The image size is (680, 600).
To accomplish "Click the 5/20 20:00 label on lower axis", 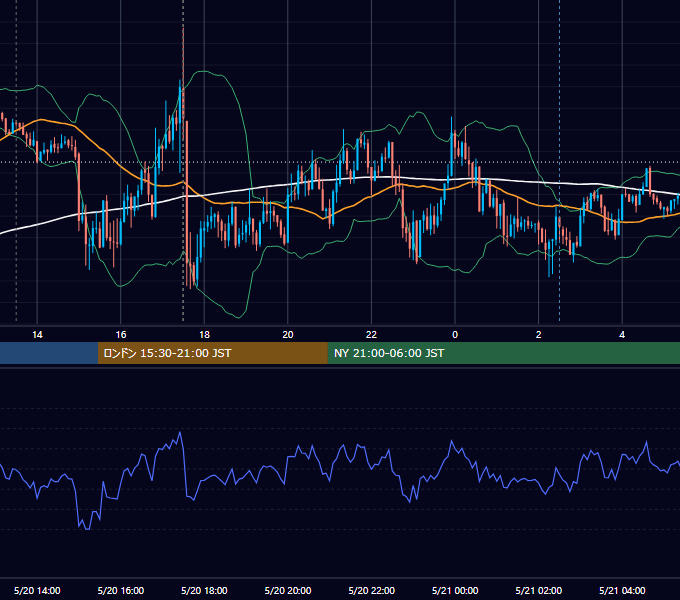I will click(x=288, y=590).
